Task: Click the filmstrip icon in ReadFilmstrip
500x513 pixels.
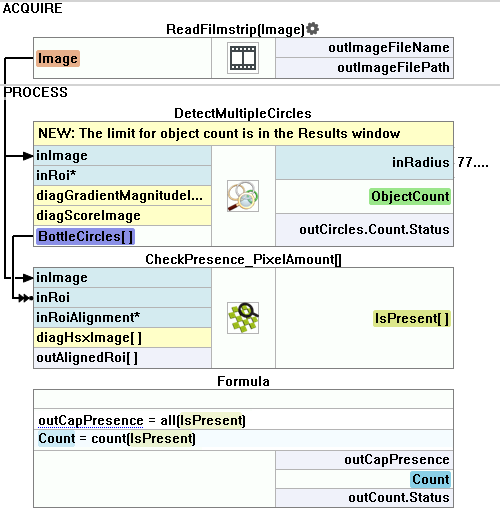Action: [243, 58]
